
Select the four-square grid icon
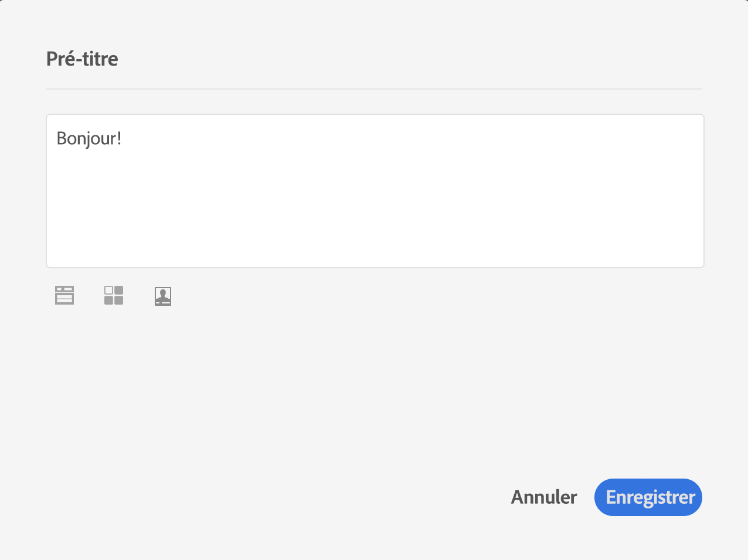tap(114, 296)
